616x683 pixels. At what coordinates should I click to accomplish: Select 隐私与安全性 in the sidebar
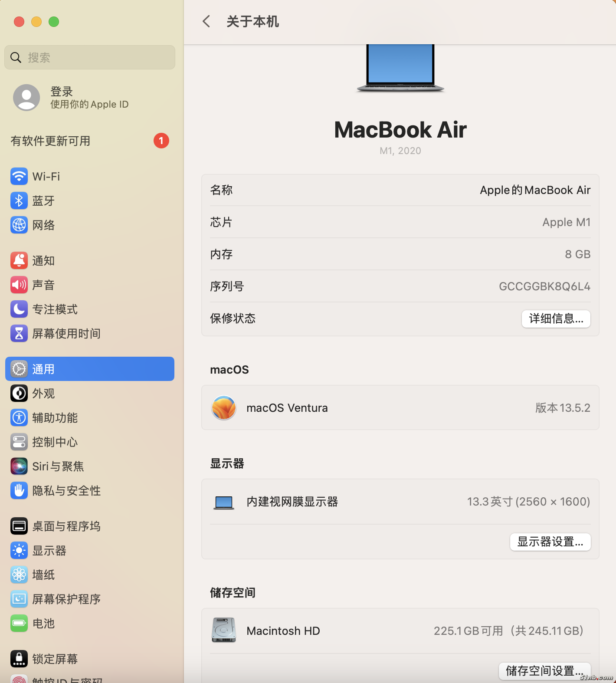tap(66, 491)
